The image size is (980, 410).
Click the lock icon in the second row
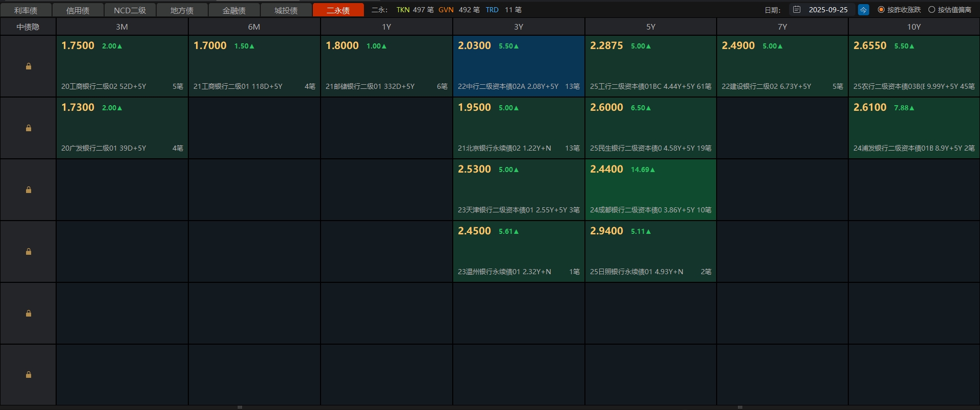point(29,128)
